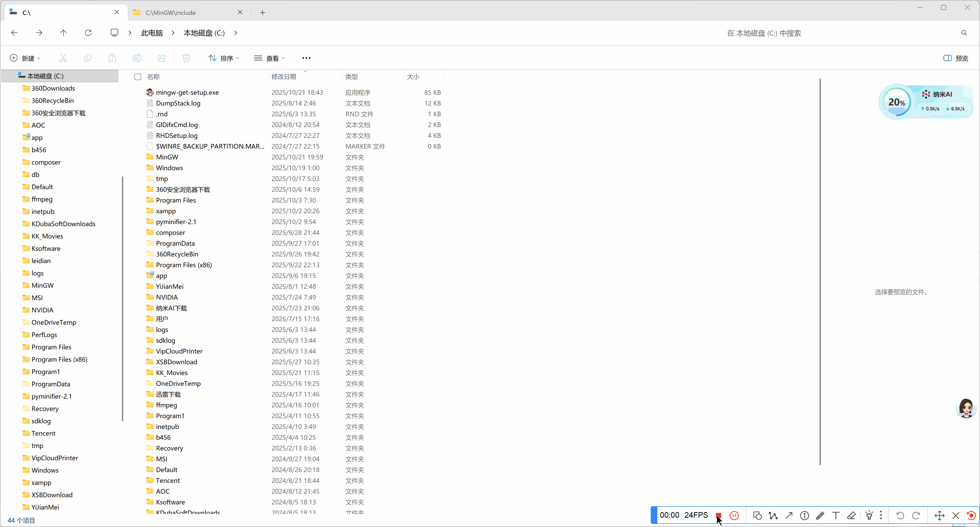The width and height of the screenshot is (980, 527).
Task: Select the eraser annotation tool
Action: point(851,515)
